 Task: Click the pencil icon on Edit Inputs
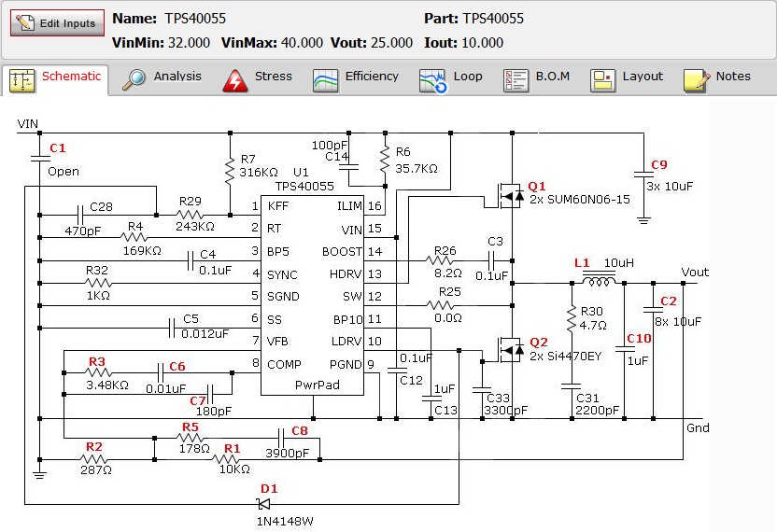tap(25, 22)
